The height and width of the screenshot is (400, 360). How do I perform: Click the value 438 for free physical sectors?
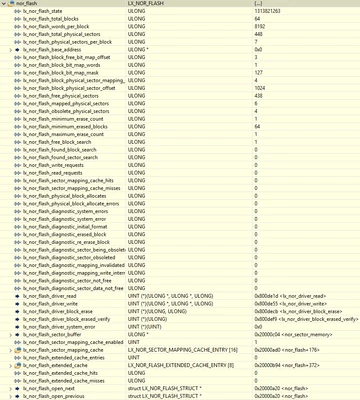(x=258, y=96)
